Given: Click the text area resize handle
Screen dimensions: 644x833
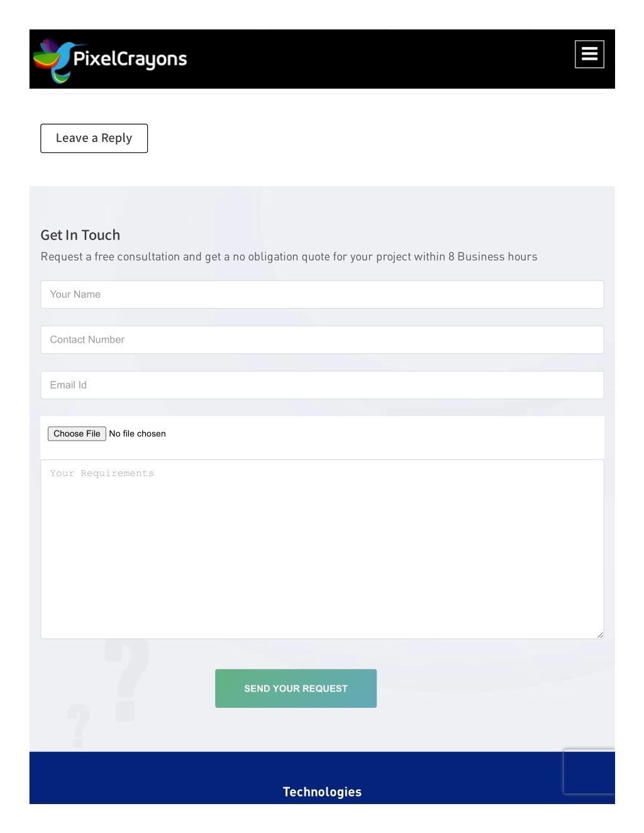Looking at the screenshot, I should coord(600,635).
